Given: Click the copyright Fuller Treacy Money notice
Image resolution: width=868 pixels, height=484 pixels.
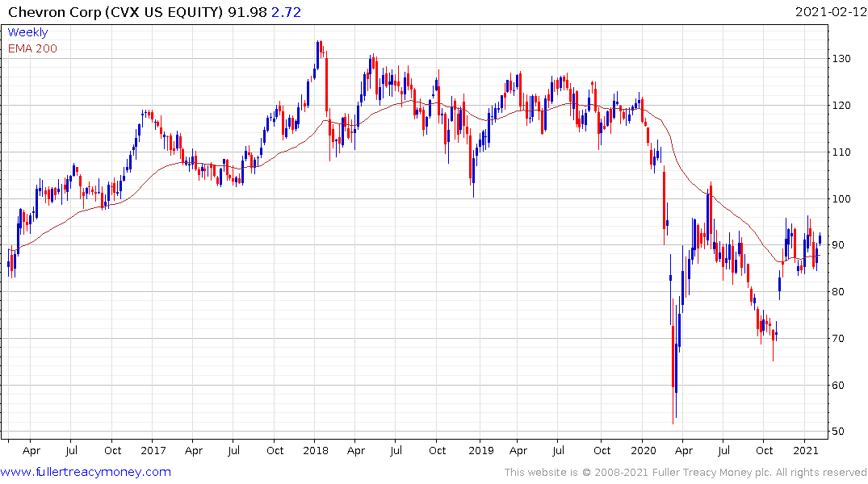Looking at the screenshot, I should pos(686,473).
